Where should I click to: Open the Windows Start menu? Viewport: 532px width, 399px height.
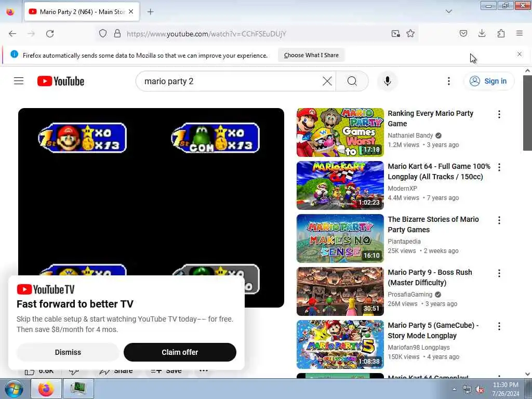point(14,389)
